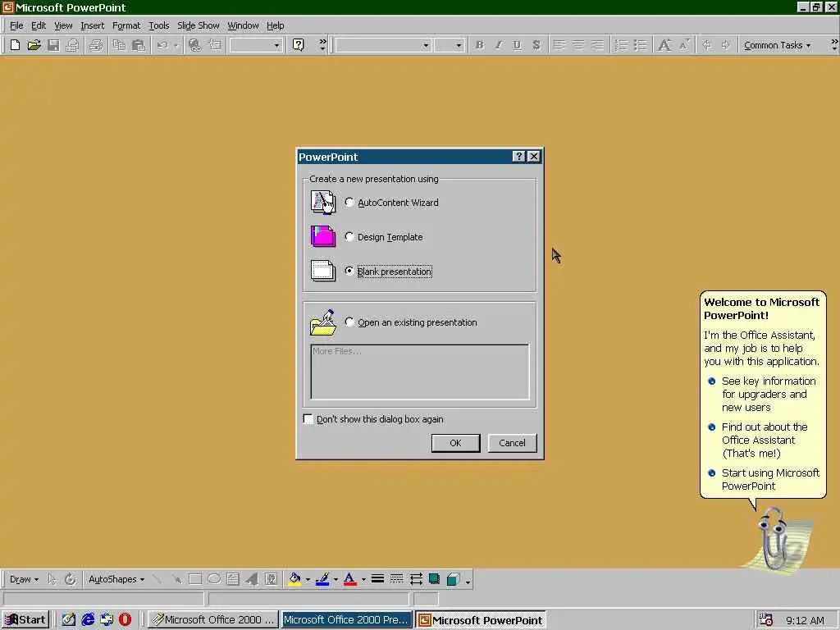Center align text

click(x=578, y=45)
